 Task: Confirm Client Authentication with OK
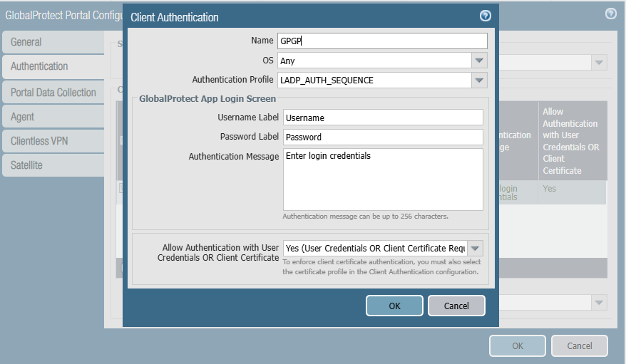tap(394, 306)
